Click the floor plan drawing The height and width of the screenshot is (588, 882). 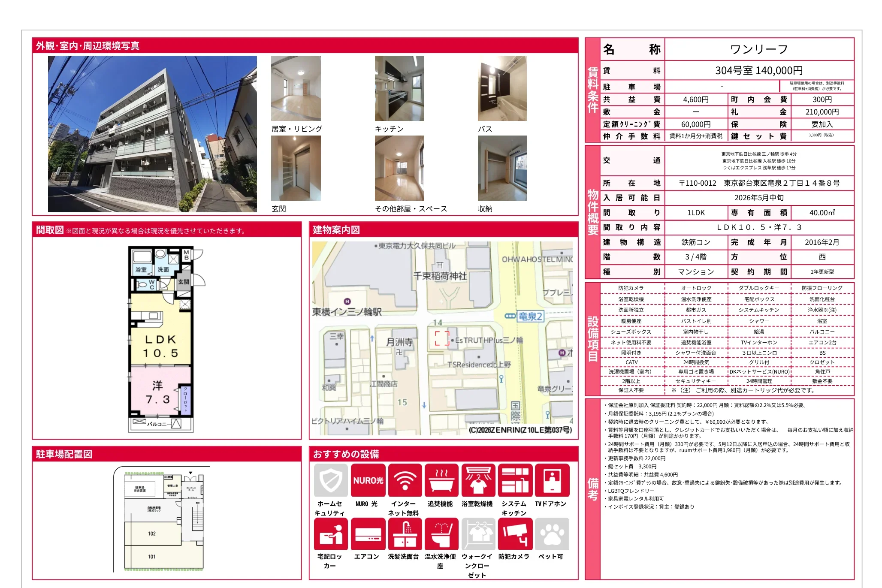pyautogui.click(x=161, y=339)
